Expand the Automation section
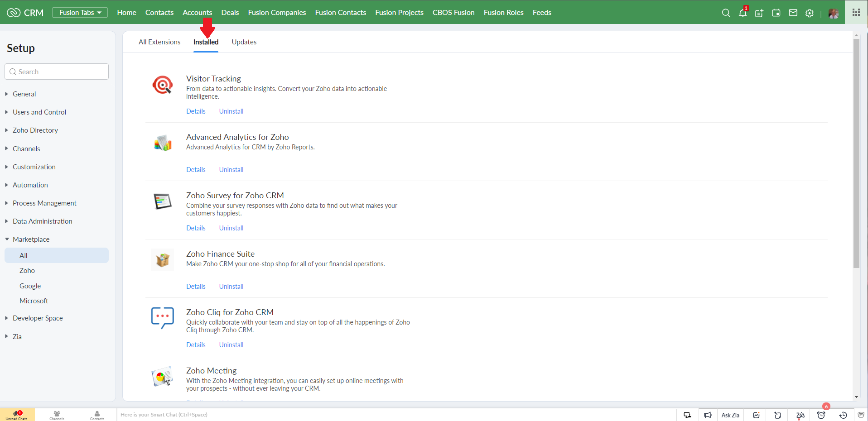This screenshot has width=868, height=421. [x=30, y=185]
